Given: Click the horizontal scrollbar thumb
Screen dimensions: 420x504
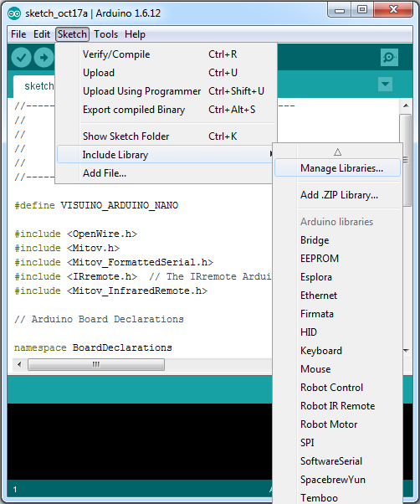Looking at the screenshot, I should [x=96, y=364].
